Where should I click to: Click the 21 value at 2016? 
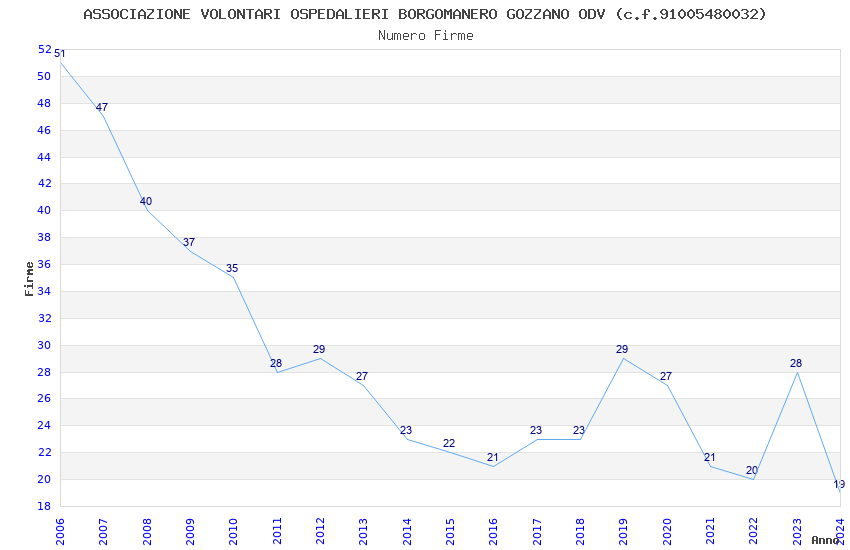pyautogui.click(x=492, y=457)
